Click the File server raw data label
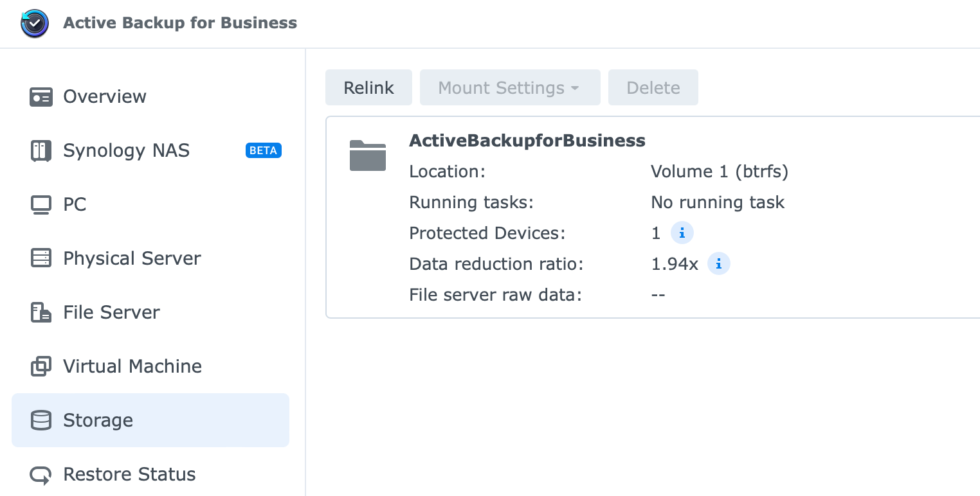The width and height of the screenshot is (980, 496). (495, 296)
